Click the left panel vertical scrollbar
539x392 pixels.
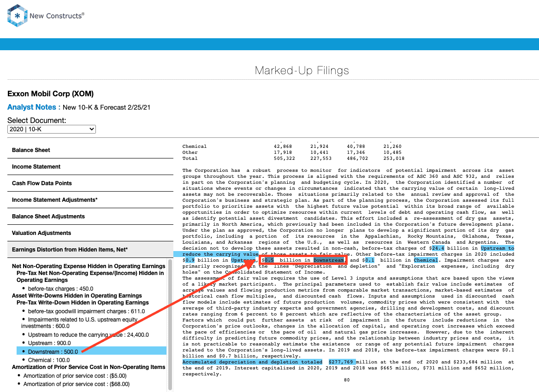(x=170, y=325)
